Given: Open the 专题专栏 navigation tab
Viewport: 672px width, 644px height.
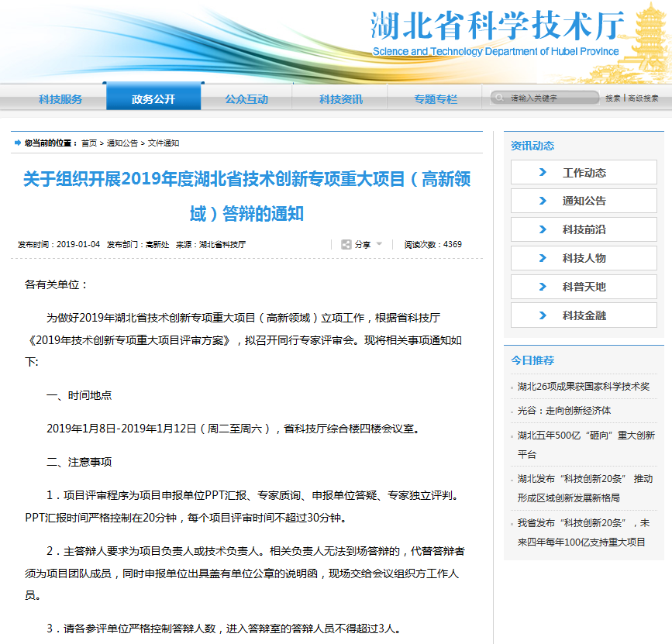Looking at the screenshot, I should point(436,99).
